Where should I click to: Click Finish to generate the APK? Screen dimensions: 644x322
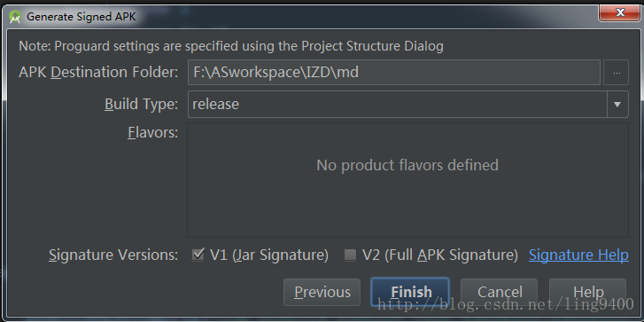click(x=410, y=292)
